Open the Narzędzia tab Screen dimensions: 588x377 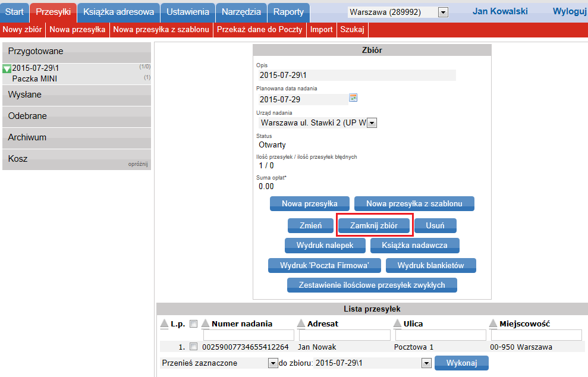241,12
